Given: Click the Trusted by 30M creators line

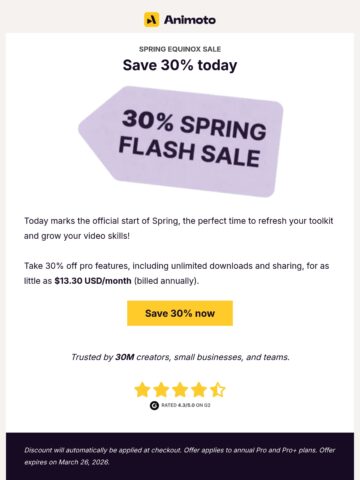Looking at the screenshot, I should tap(180, 357).
